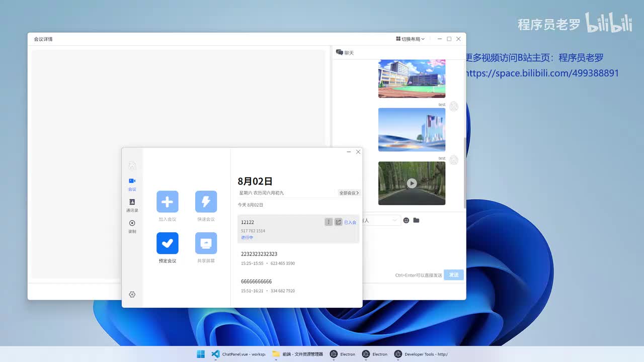Image resolution: width=644 pixels, height=362 pixels.
Task: Click the share icon for meeting 12122
Action: (x=338, y=222)
